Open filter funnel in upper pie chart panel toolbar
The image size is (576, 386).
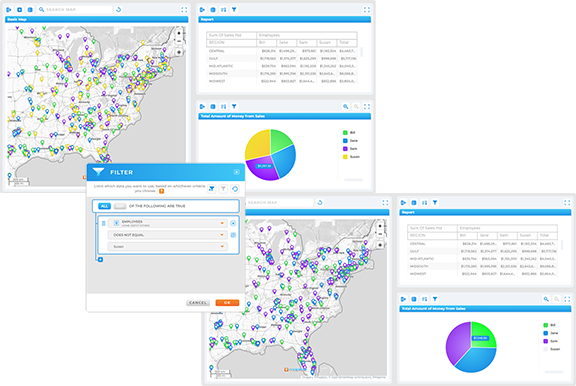(x=234, y=107)
